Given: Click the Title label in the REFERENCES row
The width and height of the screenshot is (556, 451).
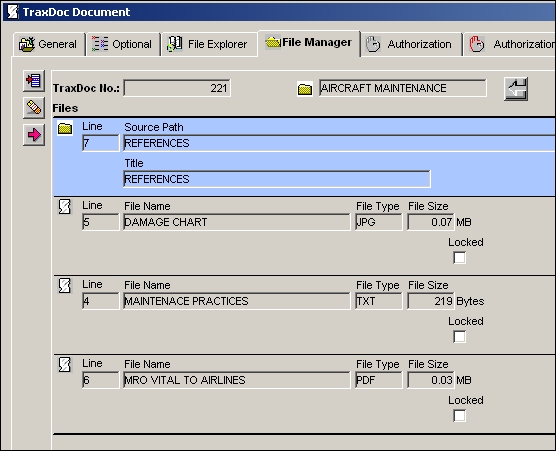Looking at the screenshot, I should pyautogui.click(x=134, y=163).
